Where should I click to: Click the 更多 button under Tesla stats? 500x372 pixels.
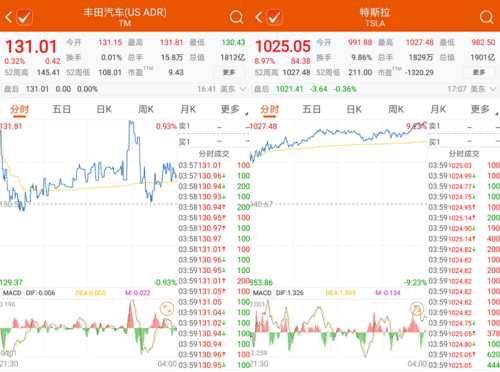click(x=479, y=72)
